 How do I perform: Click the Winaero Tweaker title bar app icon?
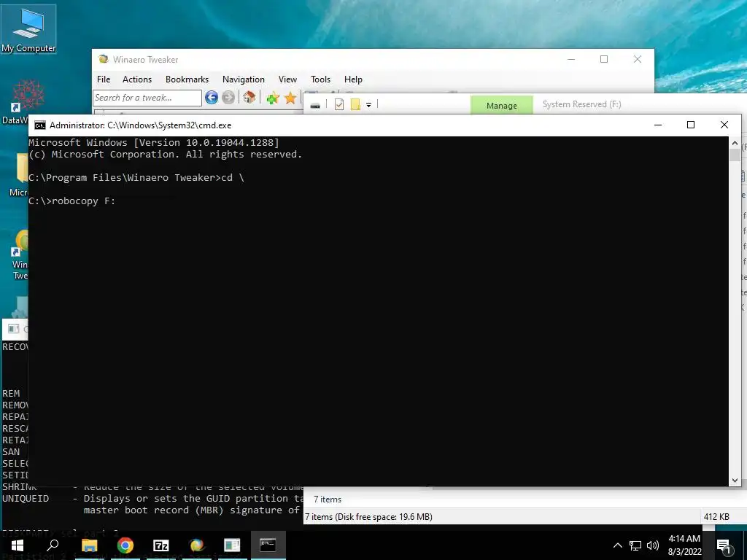tap(104, 59)
